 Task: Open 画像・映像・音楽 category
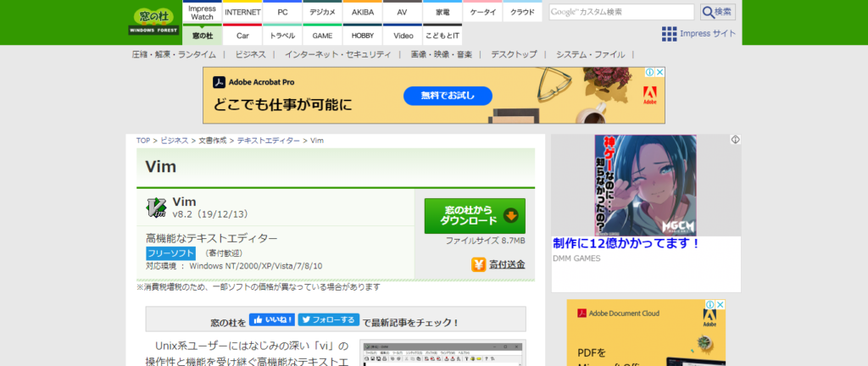coord(441,54)
